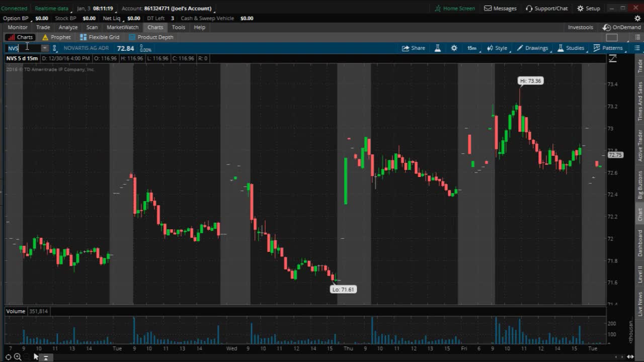This screenshot has width=644, height=362.
Task: Open the 15m timeframe dropdown
Action: click(472, 48)
